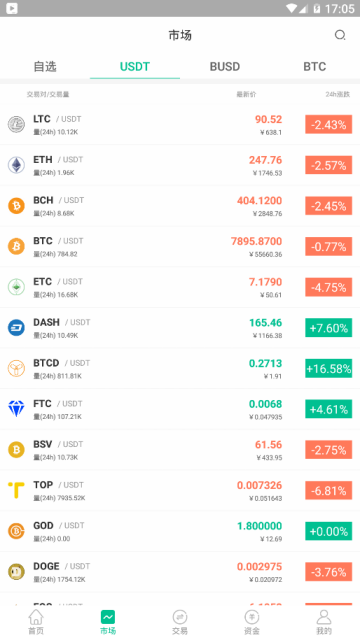Click BTC -0.77% change badge
Image resolution: width=360 pixels, height=640 pixels.
pyautogui.click(x=329, y=247)
